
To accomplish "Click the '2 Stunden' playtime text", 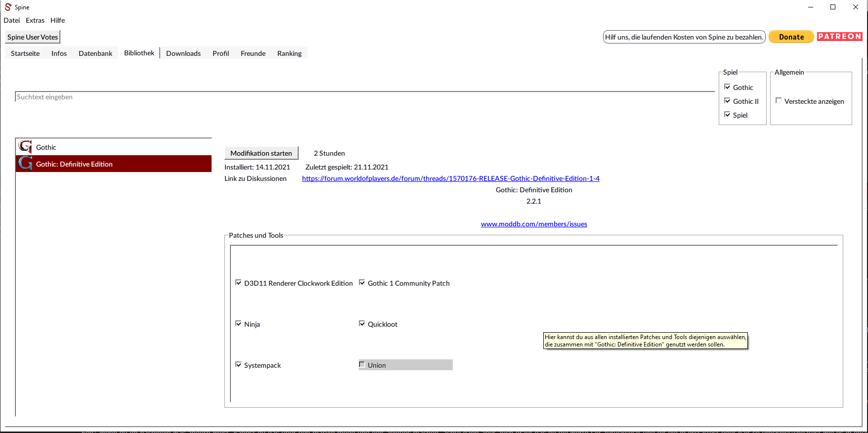I will (x=329, y=153).
